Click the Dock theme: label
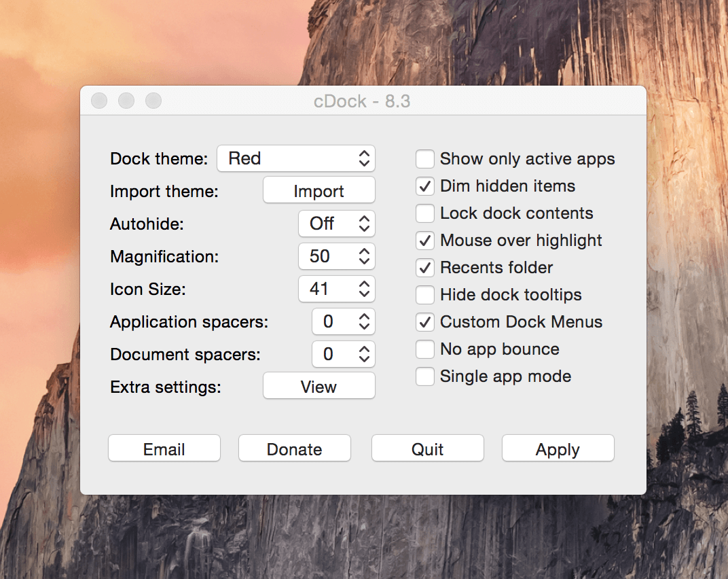 click(159, 159)
